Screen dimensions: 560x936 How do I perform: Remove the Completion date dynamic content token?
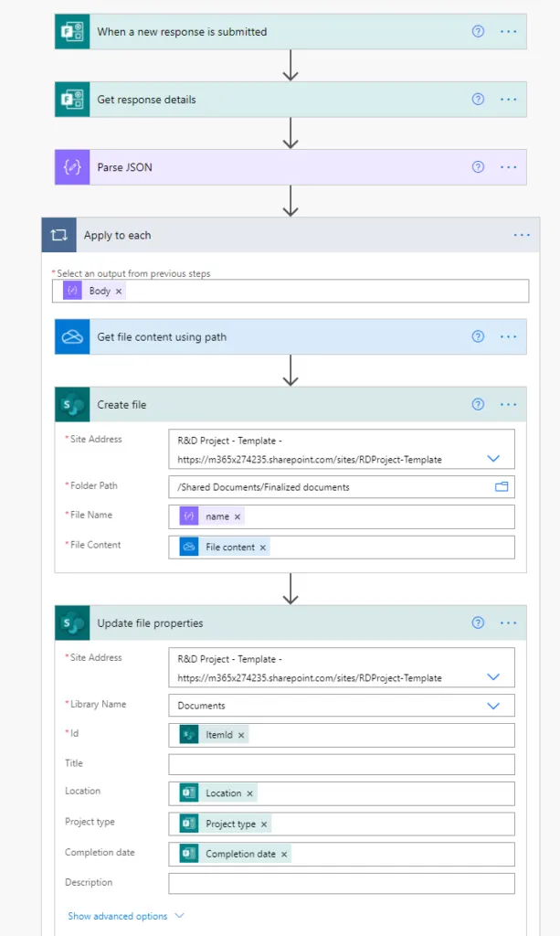[284, 855]
